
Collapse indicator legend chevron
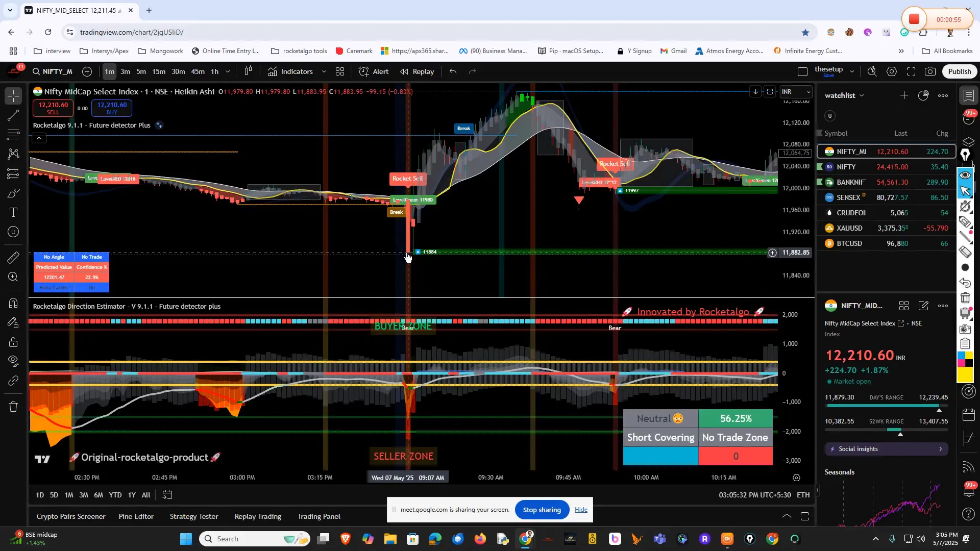point(39,138)
